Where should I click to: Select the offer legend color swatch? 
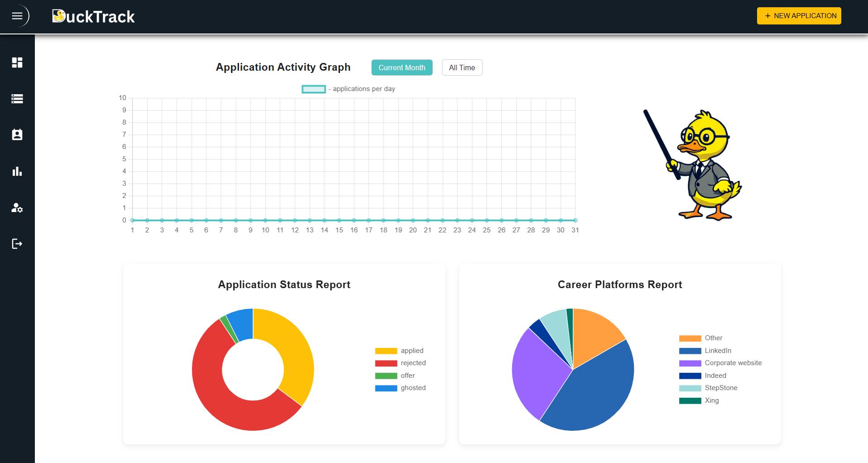coord(385,376)
